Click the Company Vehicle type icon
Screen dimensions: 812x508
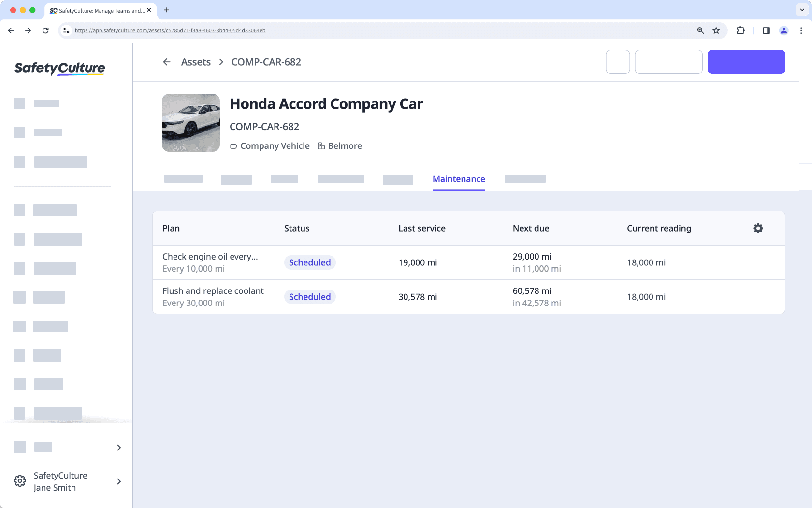coord(233,146)
